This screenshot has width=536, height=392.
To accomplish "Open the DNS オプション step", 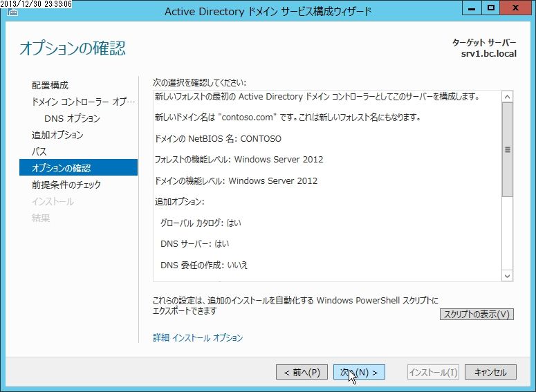I will click(x=72, y=118).
